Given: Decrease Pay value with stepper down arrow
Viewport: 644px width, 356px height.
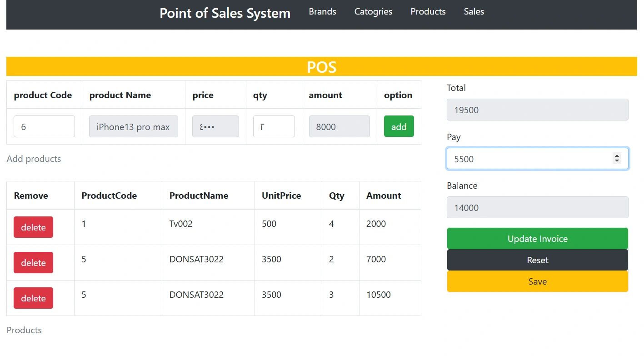Looking at the screenshot, I should click(x=617, y=161).
